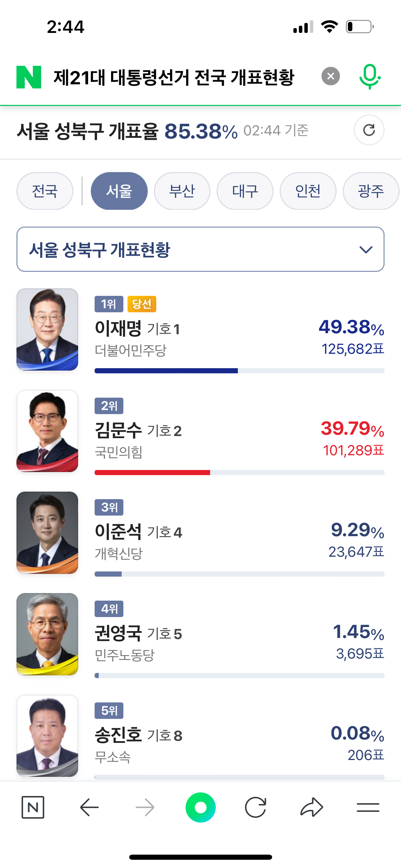Open candidate 이재명's photo
Viewport: 401px width, 868px height.
click(47, 329)
